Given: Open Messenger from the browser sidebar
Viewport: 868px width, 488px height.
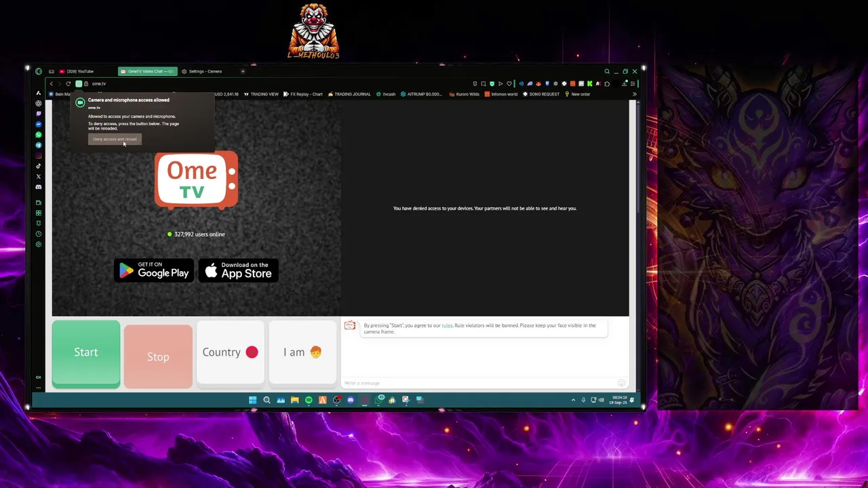Looking at the screenshot, I should [x=38, y=124].
